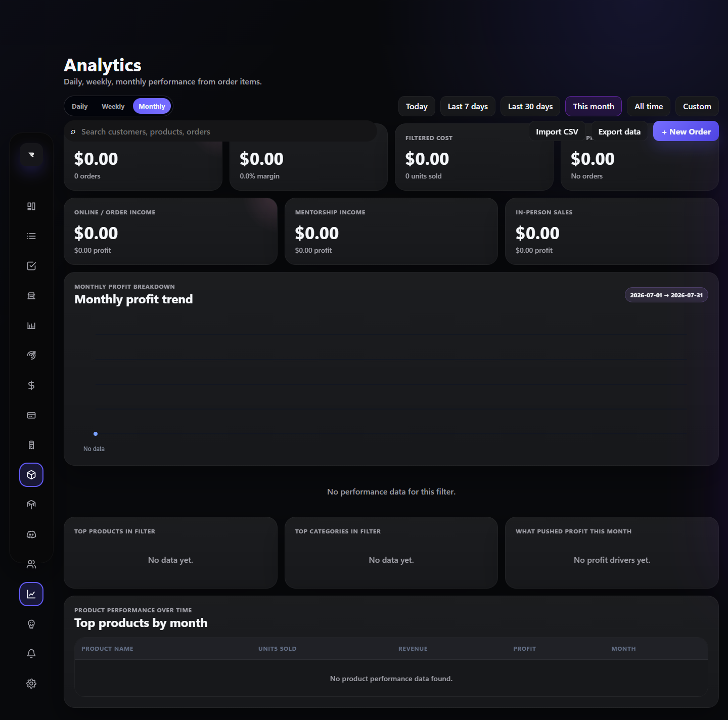This screenshot has height=720, width=728.
Task: Open the Custom date range filter
Action: pos(697,106)
